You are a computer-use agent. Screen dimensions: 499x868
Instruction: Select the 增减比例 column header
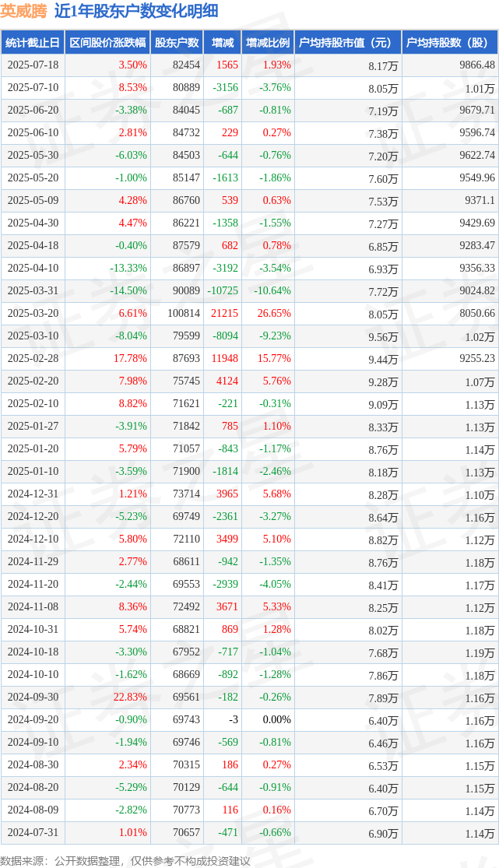point(268,43)
